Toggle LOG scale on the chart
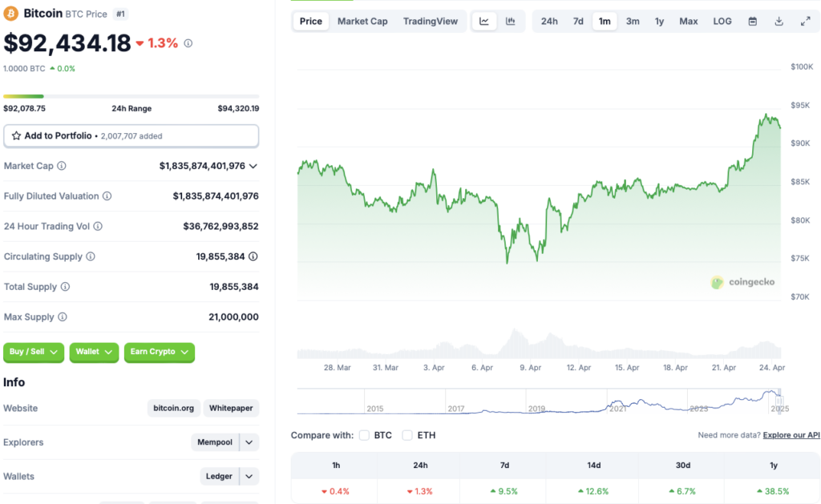Image resolution: width=821 pixels, height=504 pixels. [x=722, y=21]
